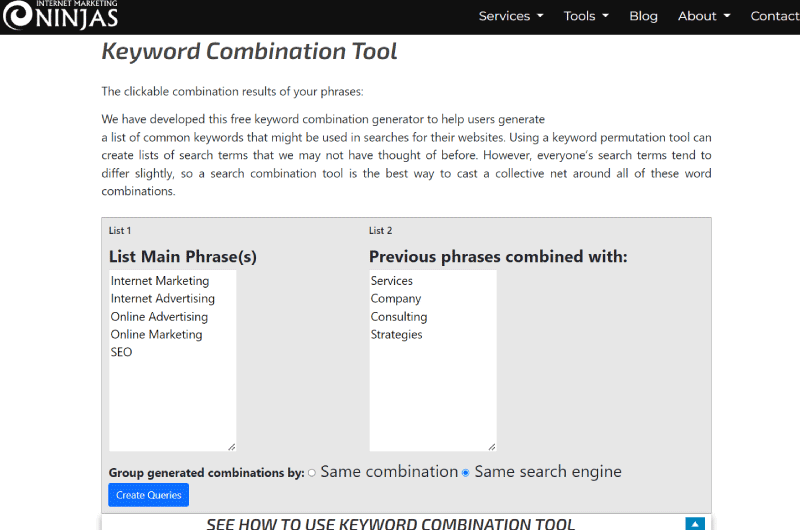Viewport: 800px width, 530px height.
Task: Click inside the 'Previous phrases combined with' textarea
Action: 433,361
